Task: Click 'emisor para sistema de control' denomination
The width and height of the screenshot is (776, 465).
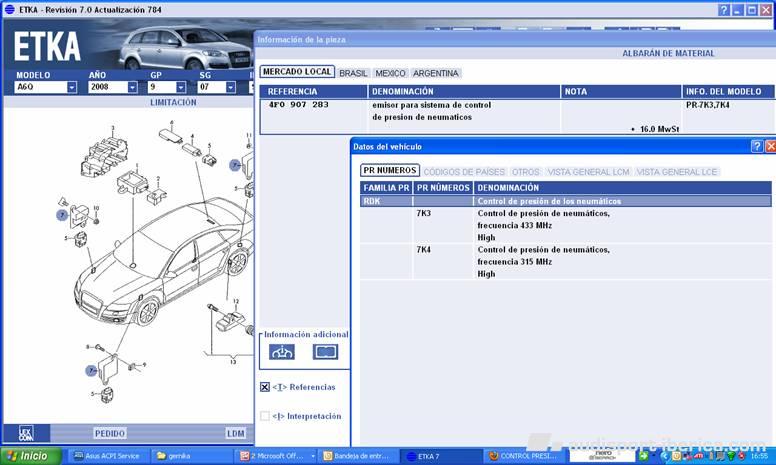Action: (432, 105)
